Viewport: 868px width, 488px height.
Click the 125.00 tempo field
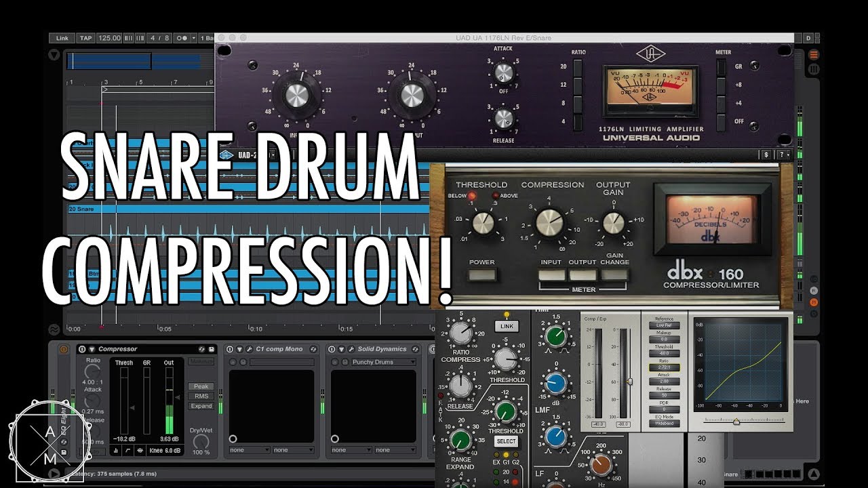(109, 38)
